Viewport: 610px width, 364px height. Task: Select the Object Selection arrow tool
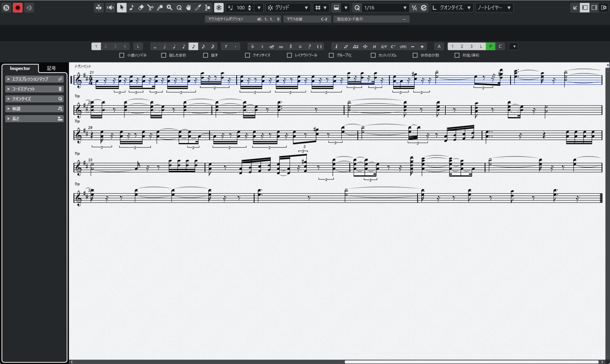click(x=122, y=8)
